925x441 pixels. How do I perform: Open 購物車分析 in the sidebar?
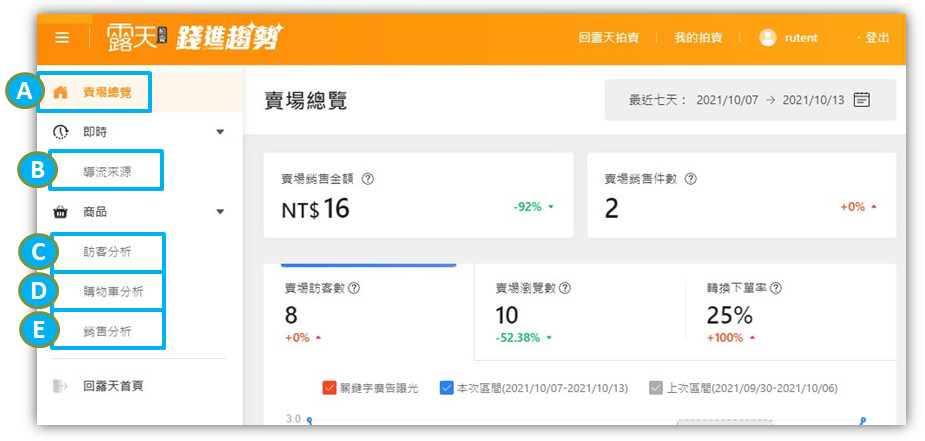point(113,291)
